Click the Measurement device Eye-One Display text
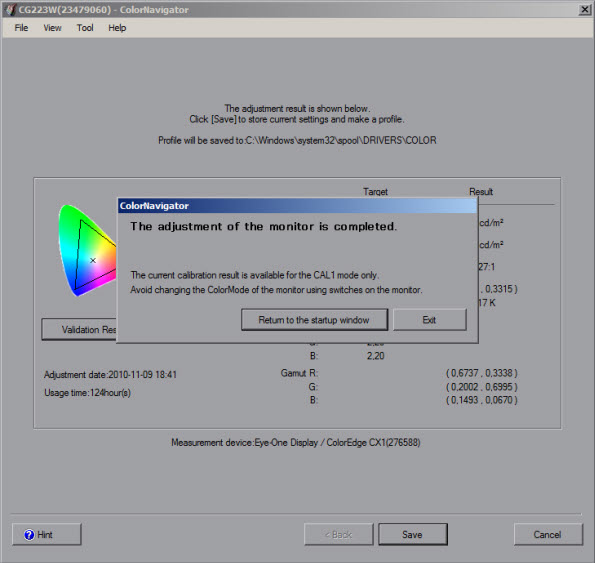This screenshot has height=563, width=595. tap(296, 442)
